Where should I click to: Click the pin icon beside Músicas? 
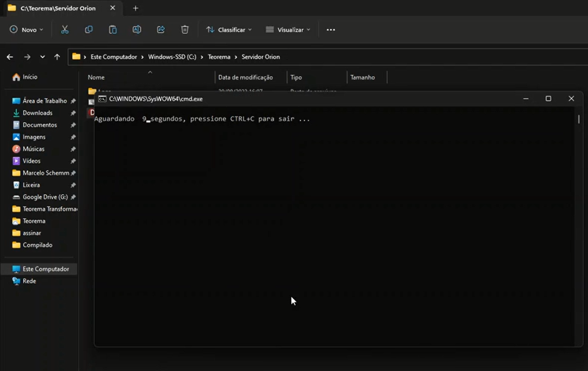pyautogui.click(x=73, y=149)
